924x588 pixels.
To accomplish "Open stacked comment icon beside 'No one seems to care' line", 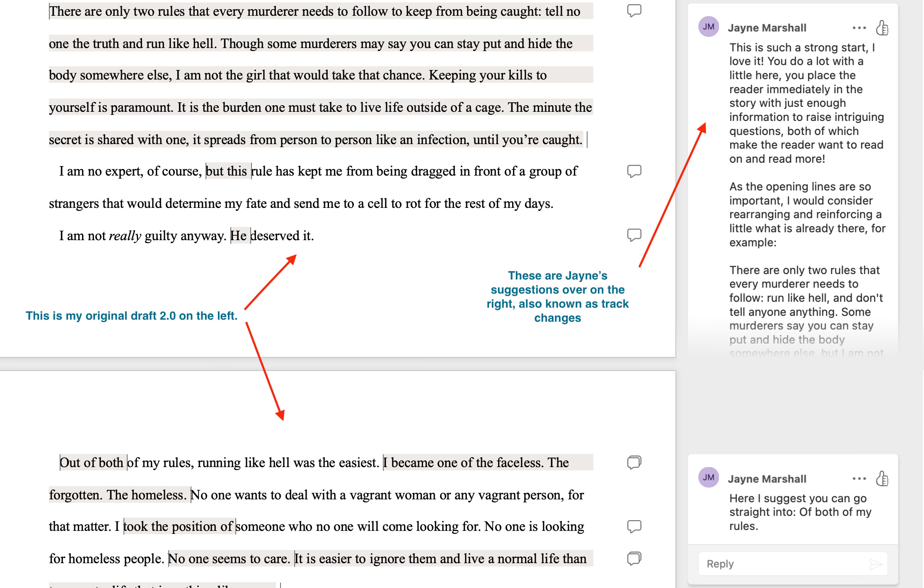I will (x=634, y=558).
